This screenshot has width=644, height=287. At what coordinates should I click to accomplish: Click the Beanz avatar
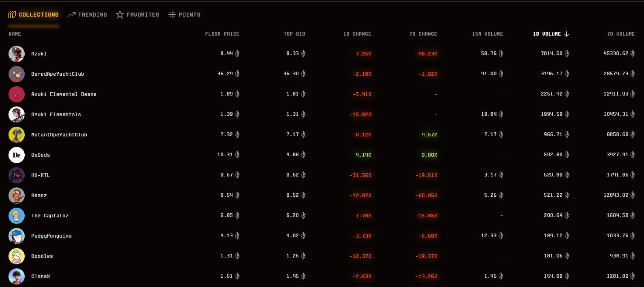tap(17, 196)
